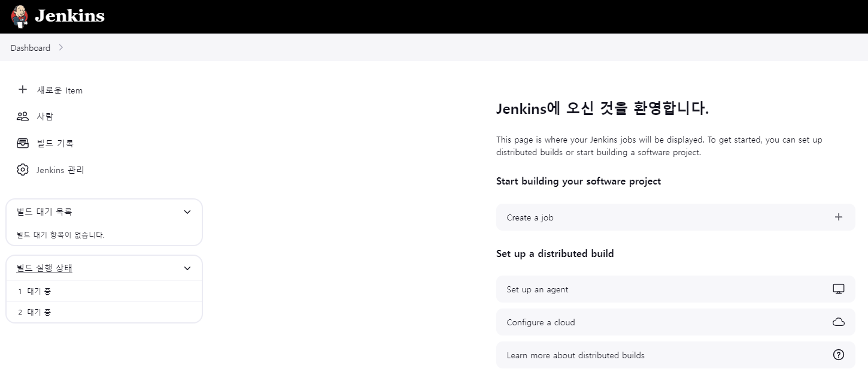Click the Jenkins에 오신 것을 환영합니다 heading
The width and height of the screenshot is (868, 387).
602,109
